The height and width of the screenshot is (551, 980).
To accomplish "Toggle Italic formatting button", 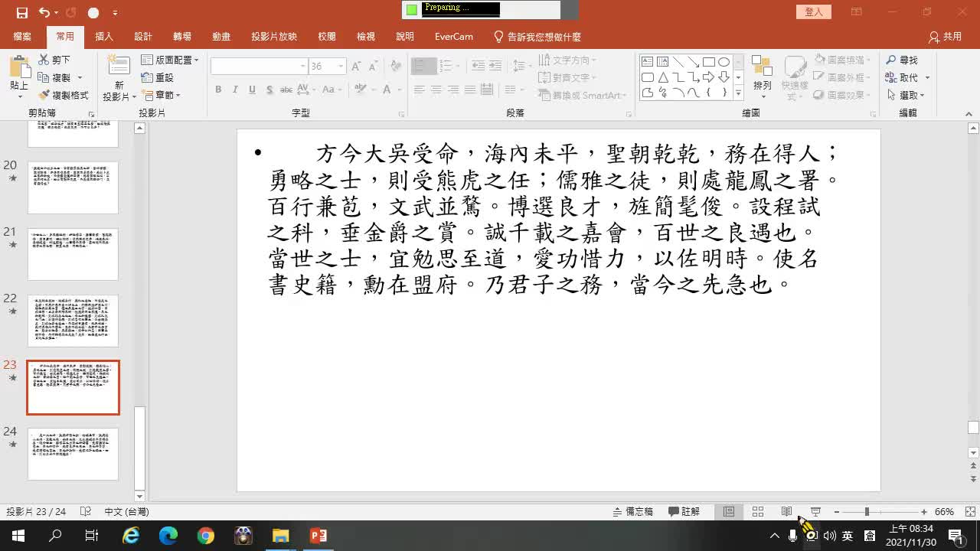I will (235, 90).
